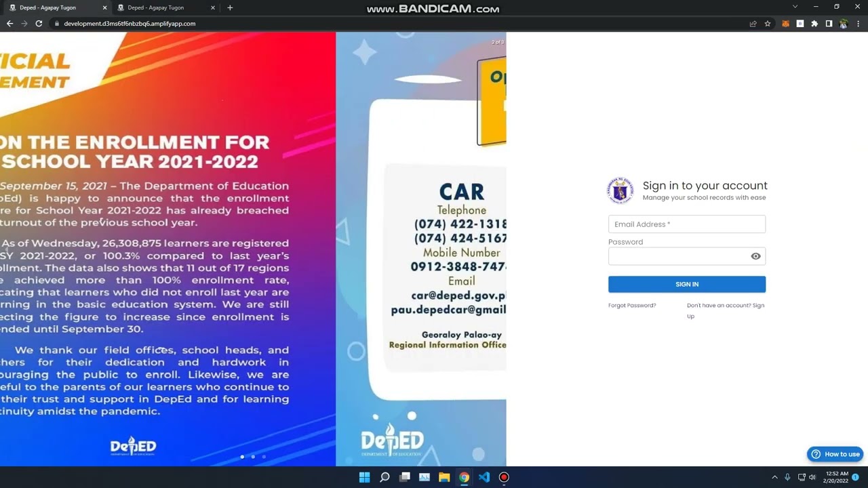Open the Extensions puzzle menu
Image resolution: width=868 pixels, height=488 pixels.
coord(814,24)
